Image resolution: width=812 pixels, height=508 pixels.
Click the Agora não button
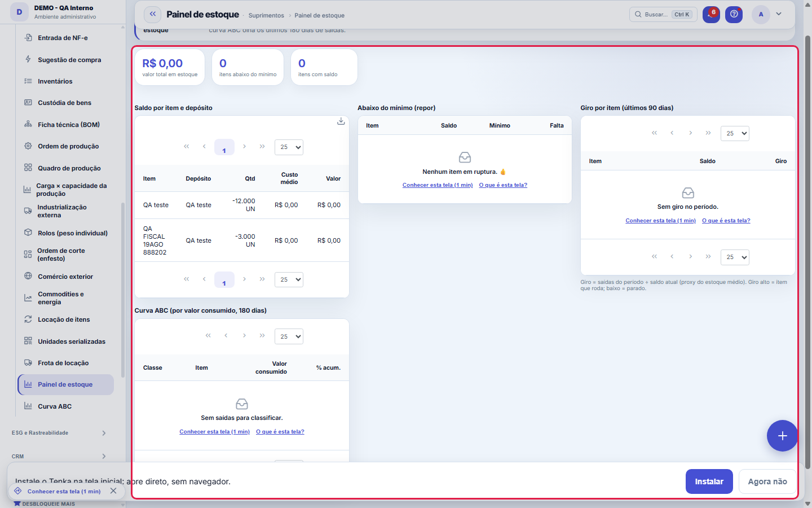coord(767,481)
